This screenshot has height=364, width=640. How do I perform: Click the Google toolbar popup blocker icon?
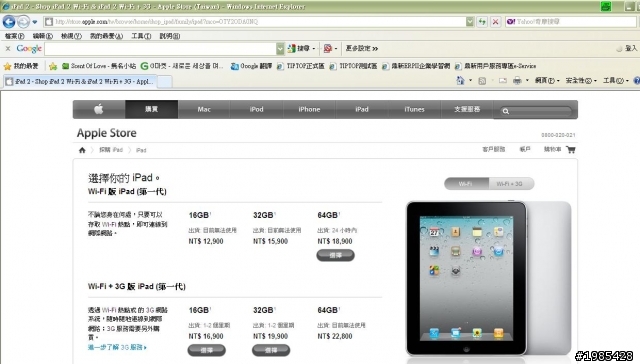(328, 49)
